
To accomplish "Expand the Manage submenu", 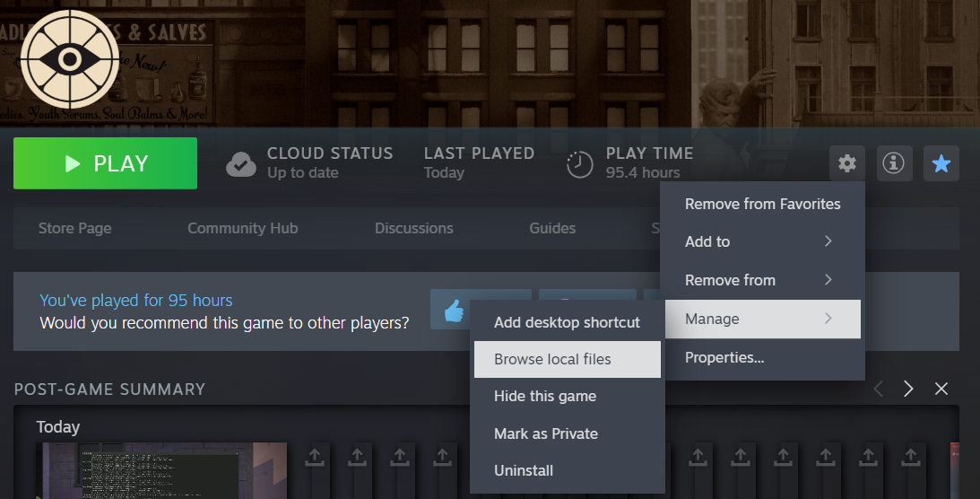I will click(x=762, y=319).
